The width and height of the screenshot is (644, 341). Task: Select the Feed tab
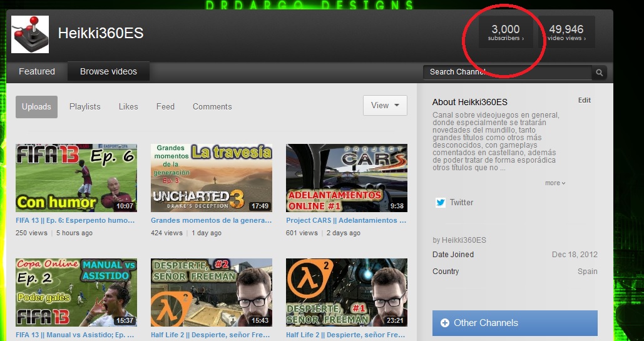pyautogui.click(x=165, y=107)
